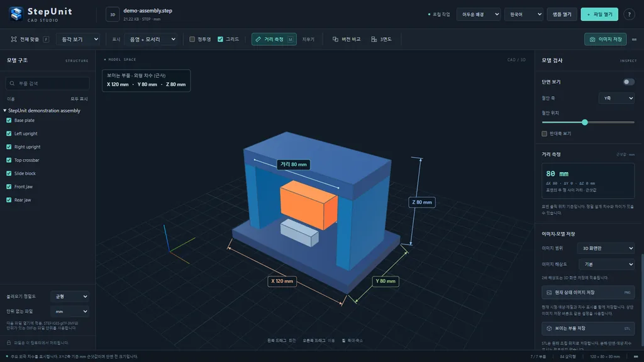This screenshot has height=362, width=644.
Task: Toggle the 거리 측정 ruler tool
Action: (x=274, y=40)
